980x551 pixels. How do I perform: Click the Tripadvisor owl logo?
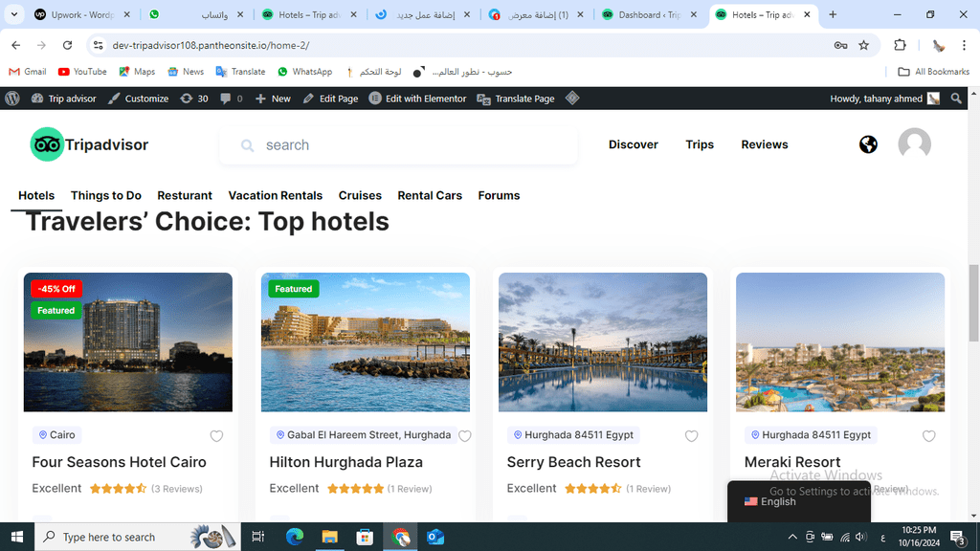pos(47,144)
